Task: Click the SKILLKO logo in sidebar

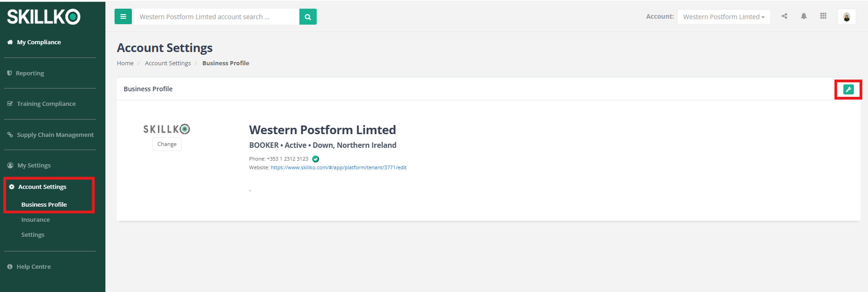Action: 44,17
